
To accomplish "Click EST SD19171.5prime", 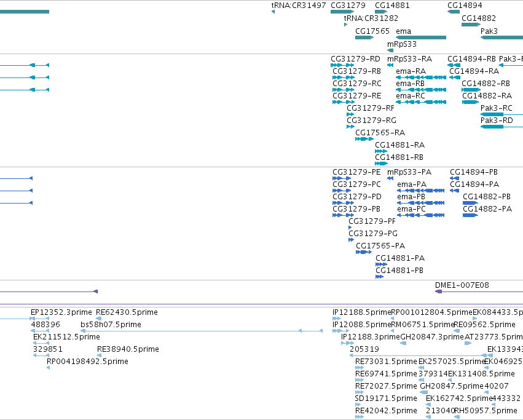I will pyautogui.click(x=386, y=398).
